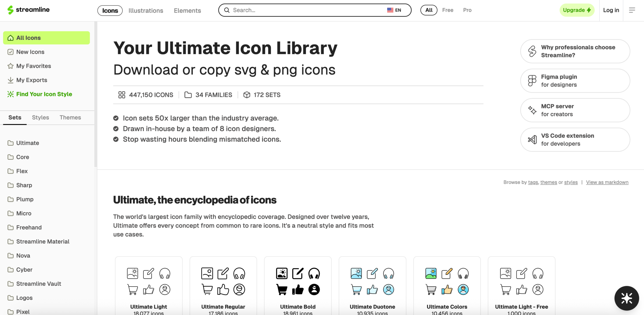Click the Nova folder icon in sidebar
644x315 pixels.
pos(11,255)
